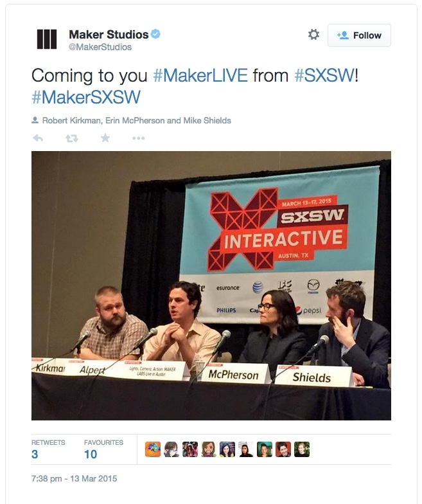Open the three-dots more options menu
The width and height of the screenshot is (422, 504).
[139, 138]
